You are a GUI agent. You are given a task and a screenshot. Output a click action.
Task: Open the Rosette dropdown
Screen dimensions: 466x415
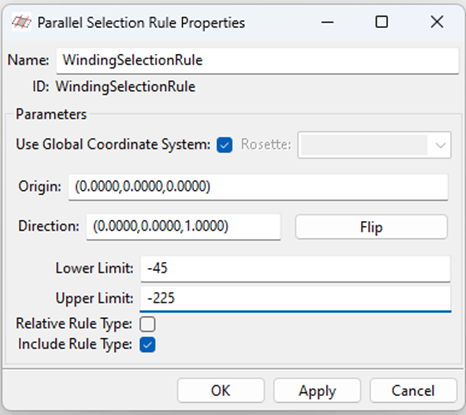coord(374,145)
